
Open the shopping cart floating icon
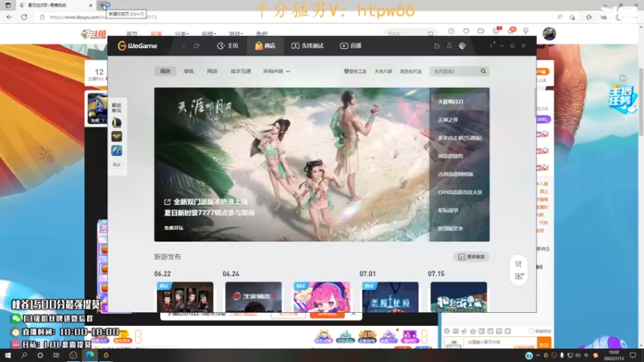click(x=518, y=264)
